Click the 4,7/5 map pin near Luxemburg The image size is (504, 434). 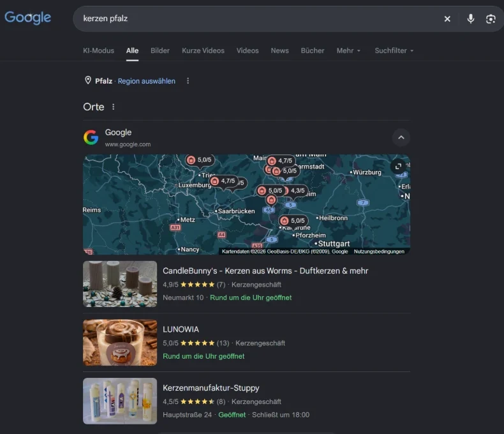(x=224, y=181)
